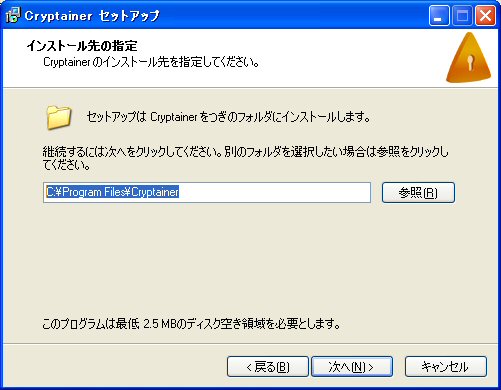This screenshot has width=501, height=390.
Task: Click the Cryptainer セットアップ title text
Action: [92, 16]
